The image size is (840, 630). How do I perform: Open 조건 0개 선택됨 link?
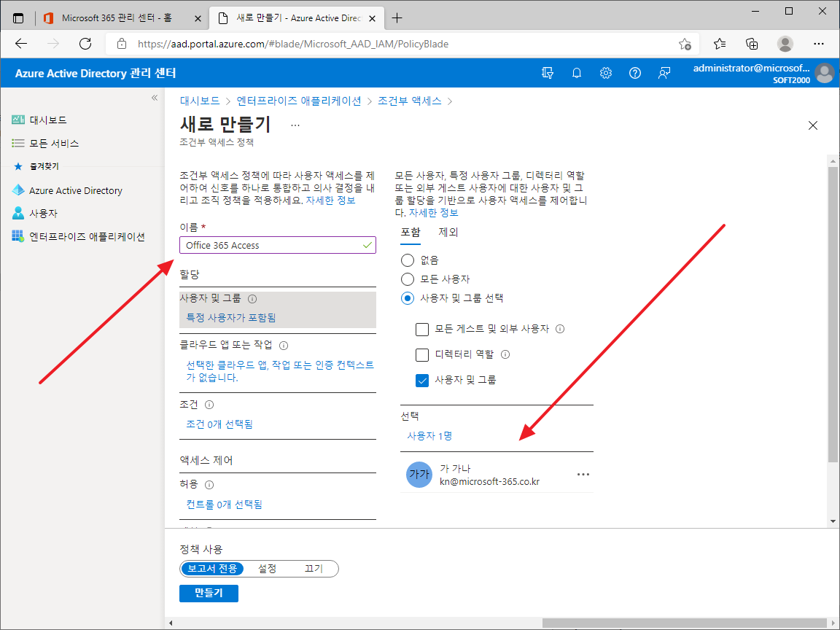coord(219,424)
